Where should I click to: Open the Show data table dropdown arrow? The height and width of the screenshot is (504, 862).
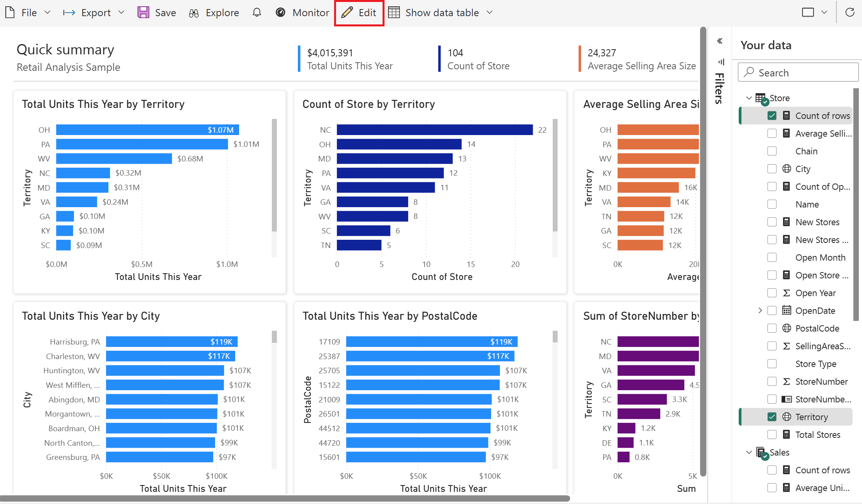(x=490, y=13)
